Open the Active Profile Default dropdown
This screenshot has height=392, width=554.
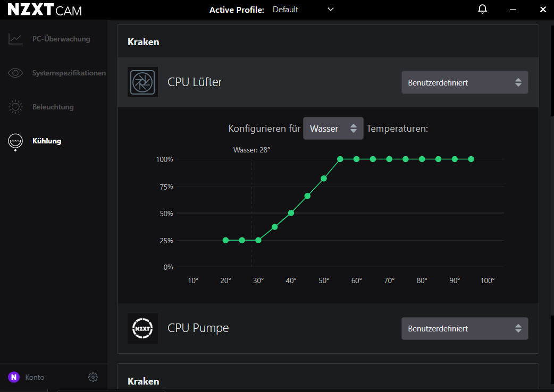[x=303, y=10]
